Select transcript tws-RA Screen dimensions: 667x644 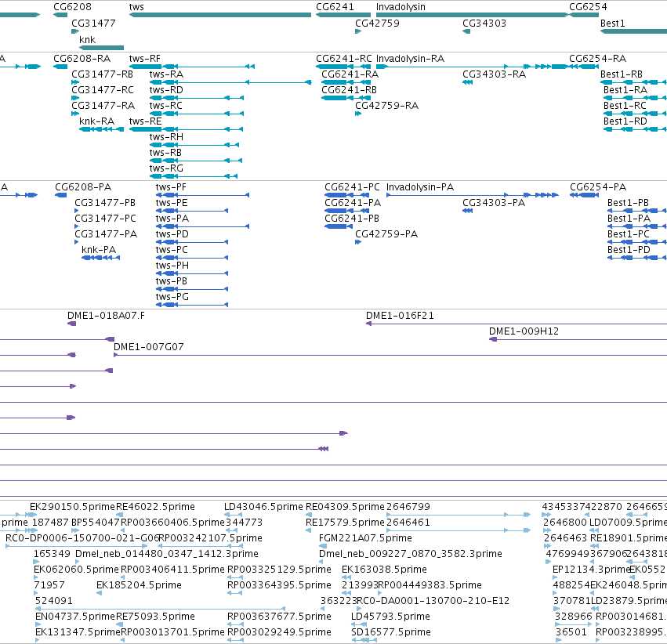tap(230, 82)
